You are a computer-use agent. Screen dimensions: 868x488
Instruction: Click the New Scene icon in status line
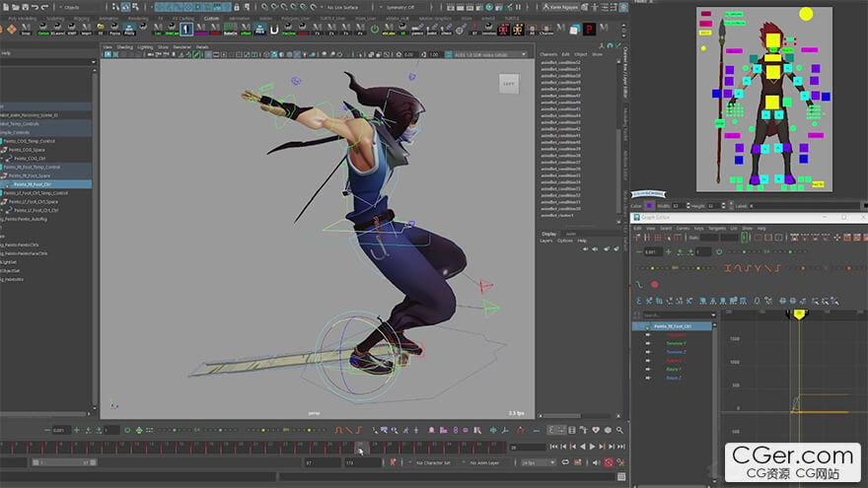point(6,7)
